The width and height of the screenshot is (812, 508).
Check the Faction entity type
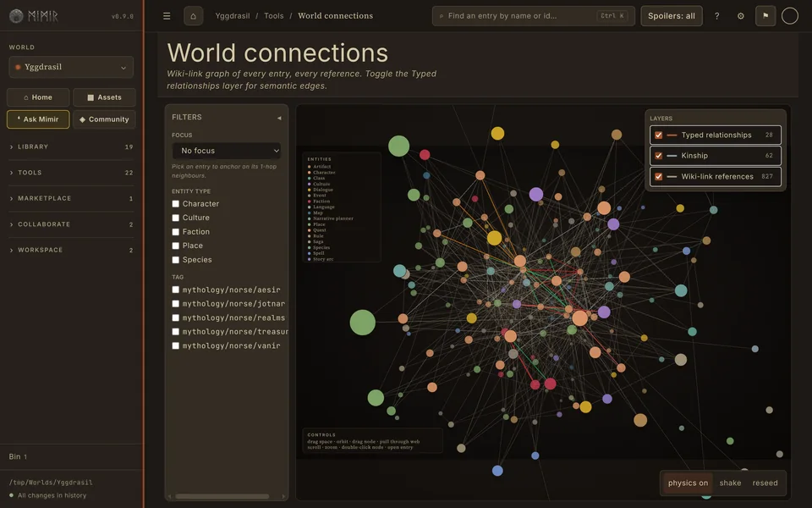pos(176,232)
